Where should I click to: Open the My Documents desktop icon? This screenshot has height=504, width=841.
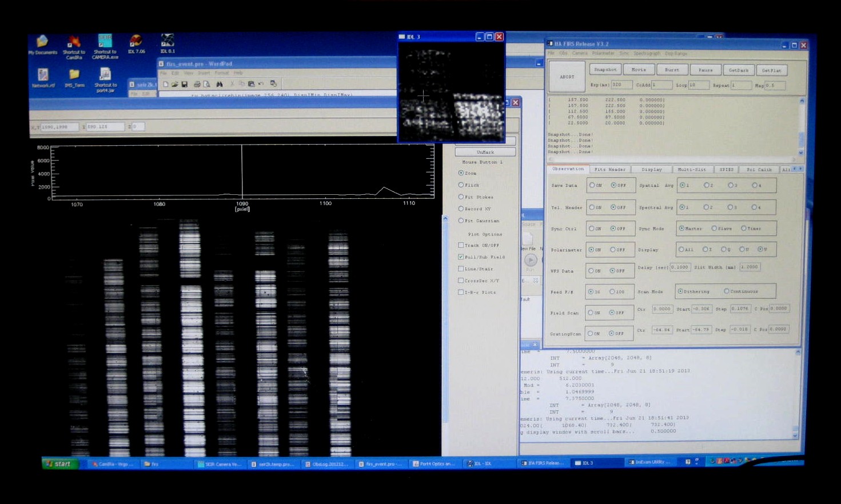pos(42,45)
